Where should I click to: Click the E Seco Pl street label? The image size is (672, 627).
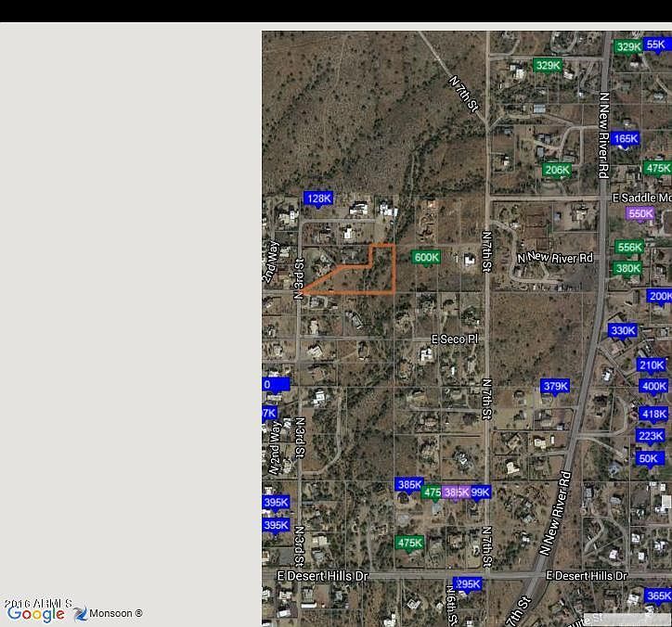[454, 339]
